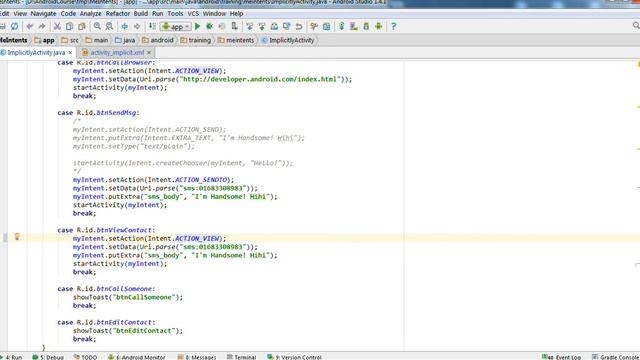Open the View menu
The height and width of the screenshot is (360, 640).
coord(20,13)
